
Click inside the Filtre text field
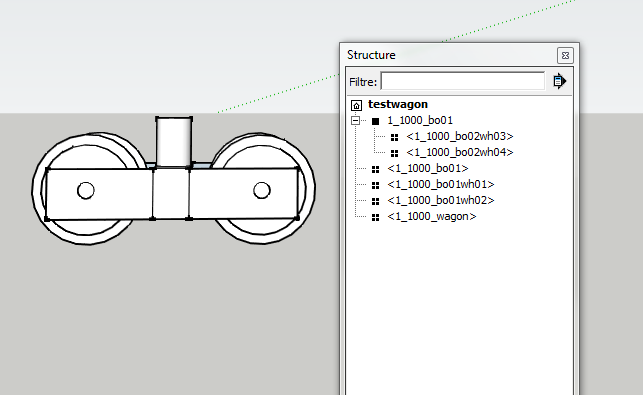[x=463, y=81]
